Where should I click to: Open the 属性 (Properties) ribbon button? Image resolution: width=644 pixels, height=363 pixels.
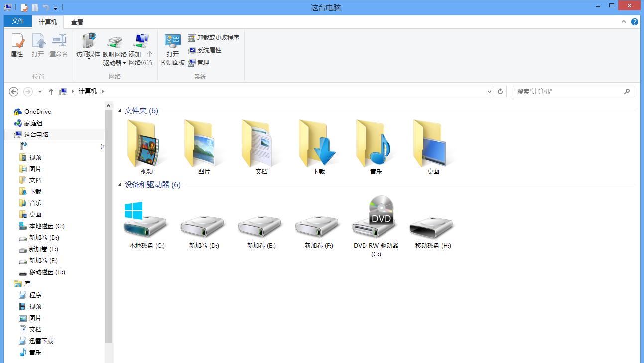click(17, 45)
